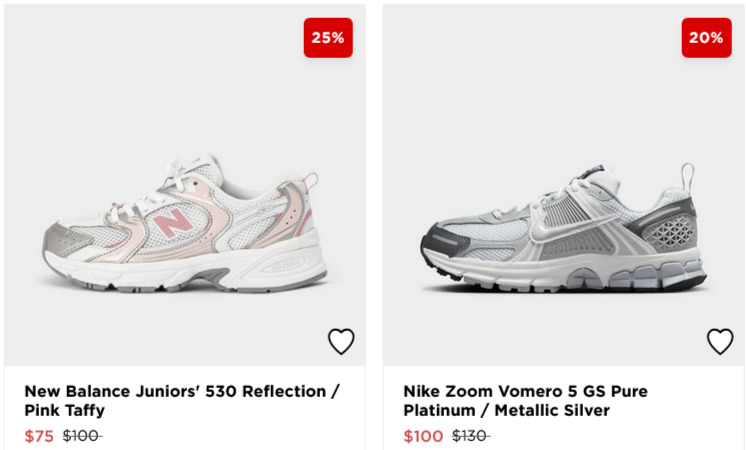746x450 pixels.
Task: Click the pink N logo on New Balance sneaker
Action: pyautogui.click(x=171, y=223)
